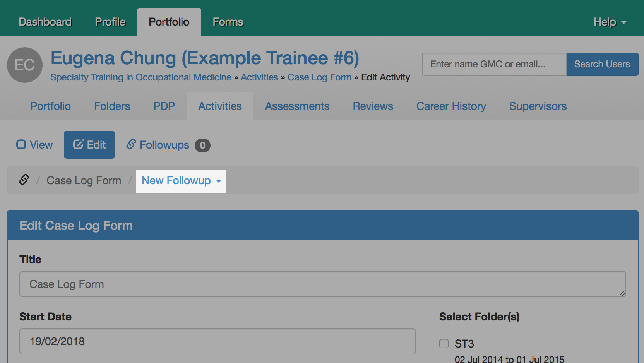Go to the Forms tab
Screen dimensions: 644x363
pos(228,22)
